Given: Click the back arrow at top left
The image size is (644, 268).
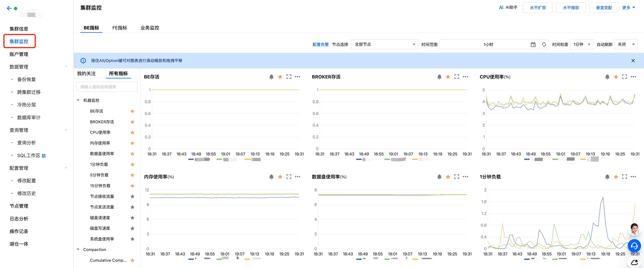Looking at the screenshot, I should pyautogui.click(x=9, y=8).
